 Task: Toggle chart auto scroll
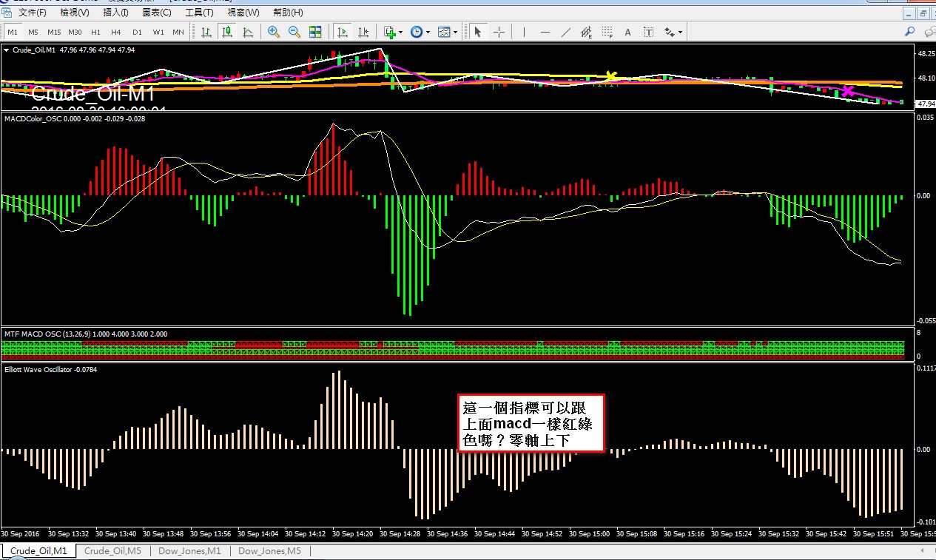(342, 32)
